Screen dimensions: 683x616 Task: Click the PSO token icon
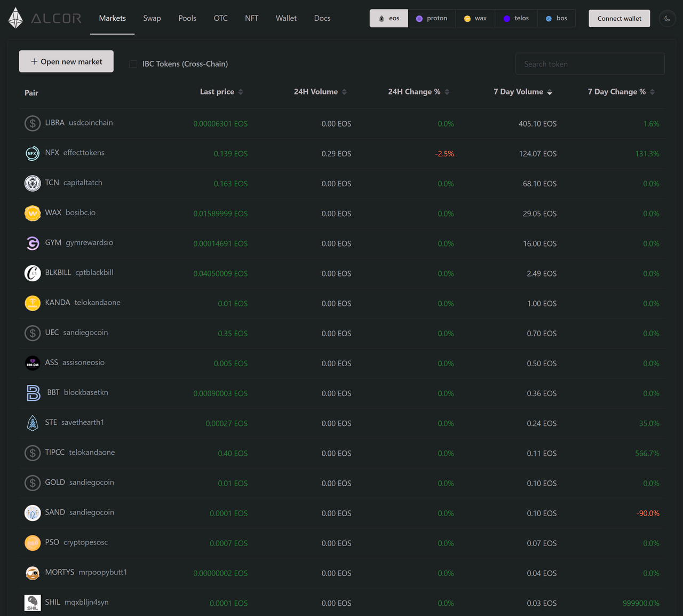click(x=33, y=543)
